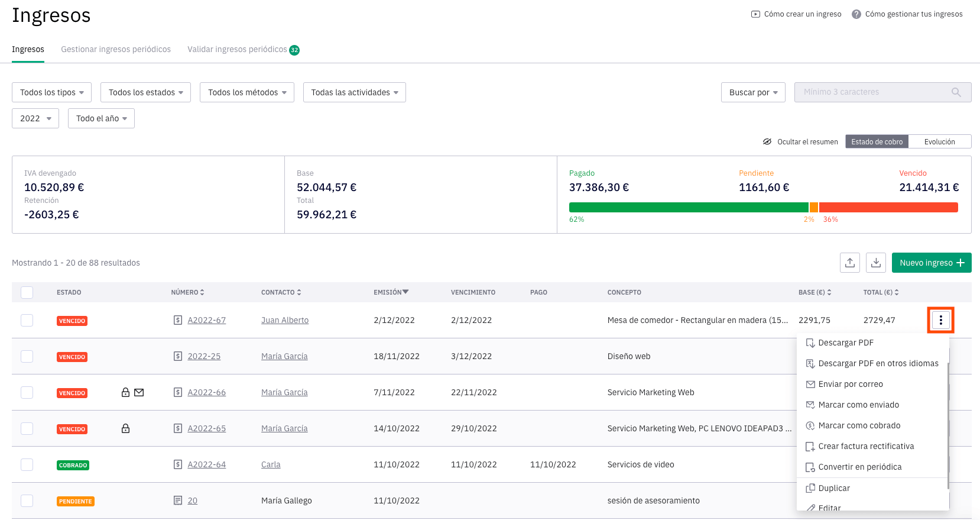Click the upload/export icon button
The image size is (980, 520).
(849, 263)
